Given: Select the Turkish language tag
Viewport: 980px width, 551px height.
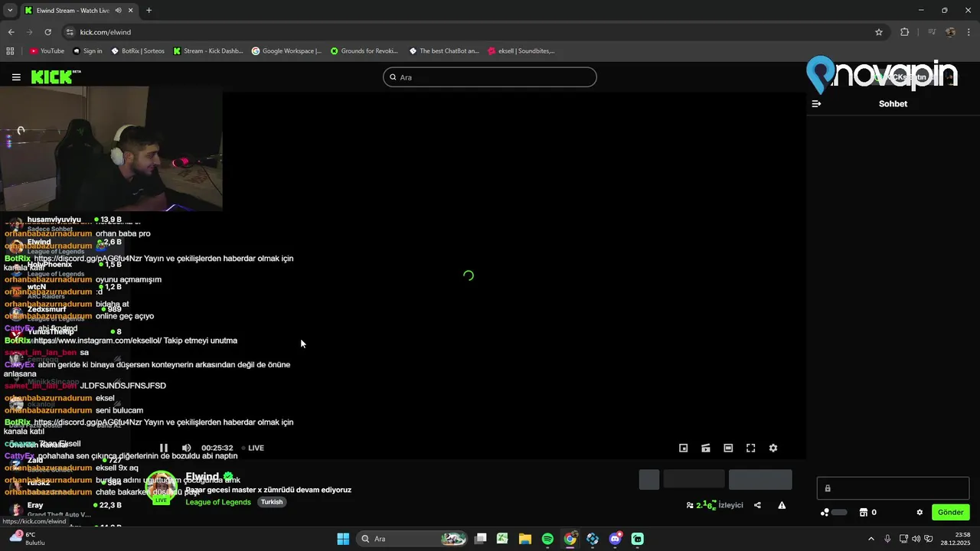Looking at the screenshot, I should tap(272, 502).
